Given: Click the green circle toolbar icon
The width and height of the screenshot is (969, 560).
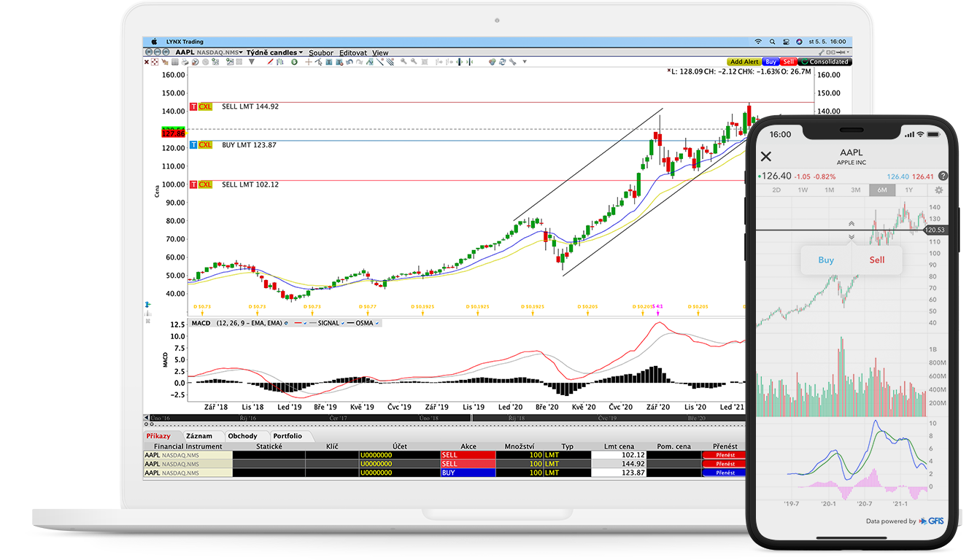Looking at the screenshot, I should click(x=294, y=62).
